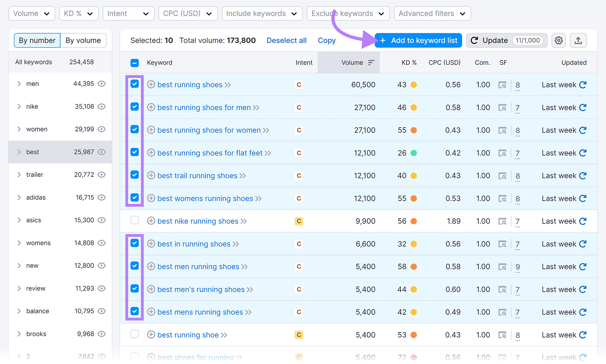Select the best keyword group

(x=60, y=152)
